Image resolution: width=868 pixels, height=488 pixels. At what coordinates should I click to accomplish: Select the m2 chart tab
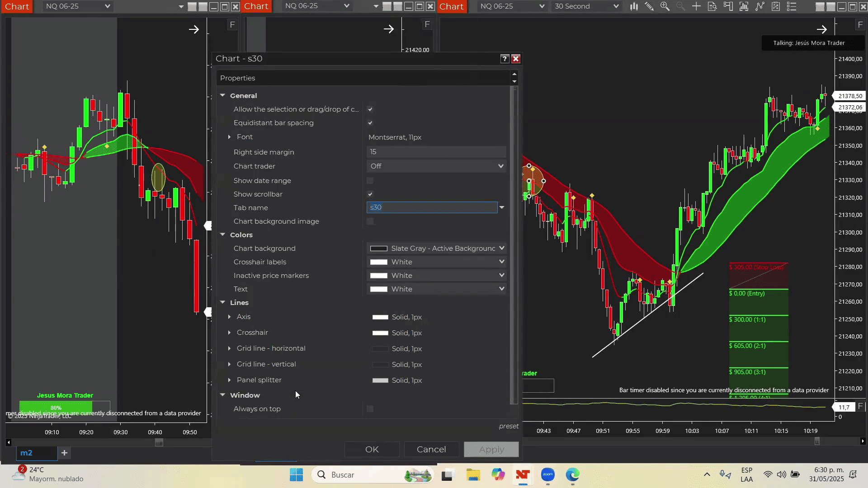coord(37,453)
